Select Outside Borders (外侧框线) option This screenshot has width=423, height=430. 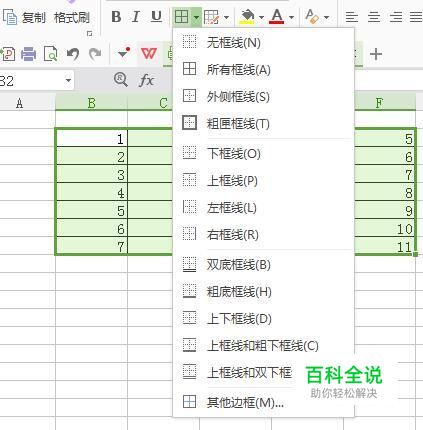pyautogui.click(x=263, y=97)
